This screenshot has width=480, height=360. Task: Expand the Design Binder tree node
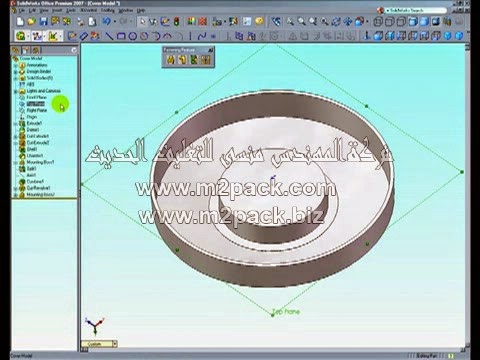15,72
